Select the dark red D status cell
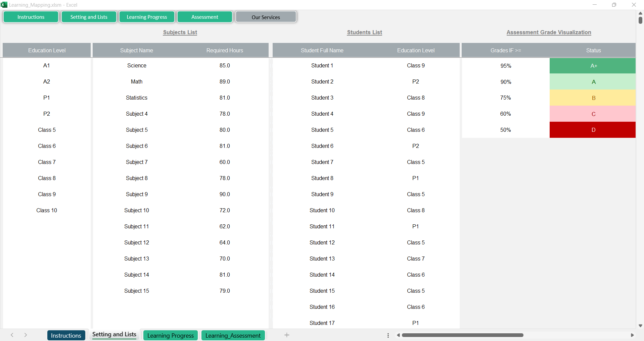The image size is (644, 341). (x=593, y=130)
